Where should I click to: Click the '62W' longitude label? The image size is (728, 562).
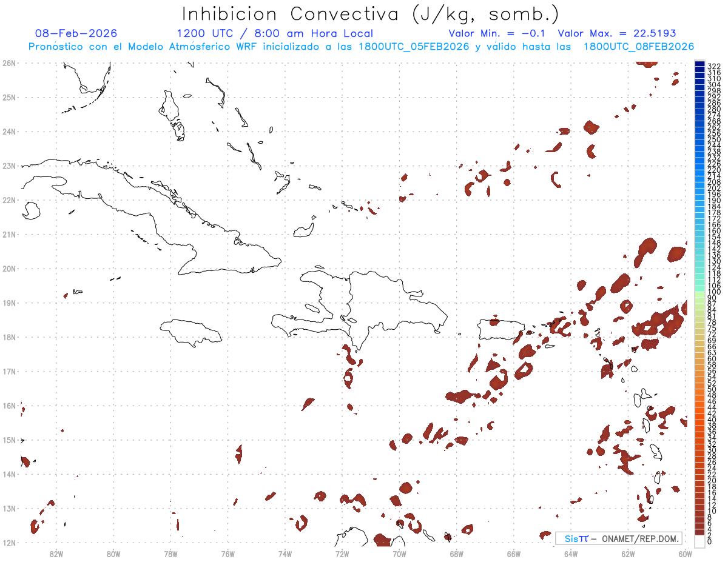tap(629, 553)
